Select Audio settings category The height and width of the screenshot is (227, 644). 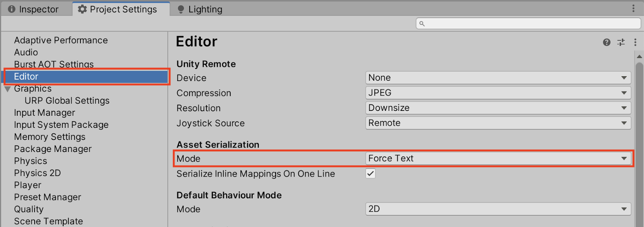click(x=26, y=52)
